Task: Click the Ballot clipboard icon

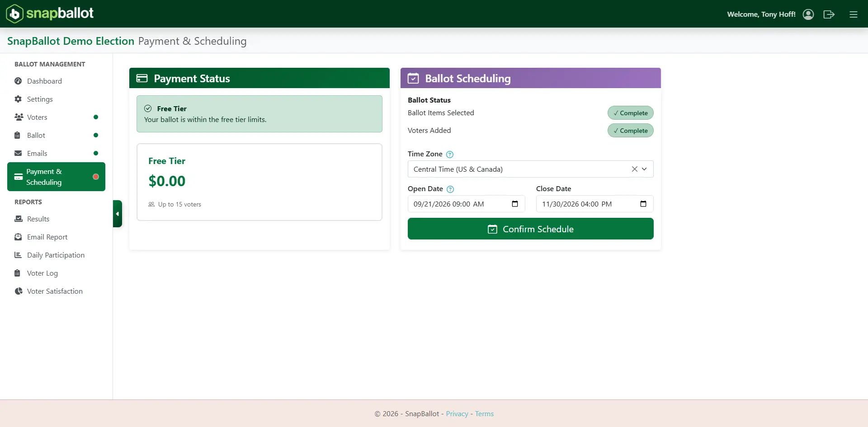Action: pyautogui.click(x=18, y=135)
